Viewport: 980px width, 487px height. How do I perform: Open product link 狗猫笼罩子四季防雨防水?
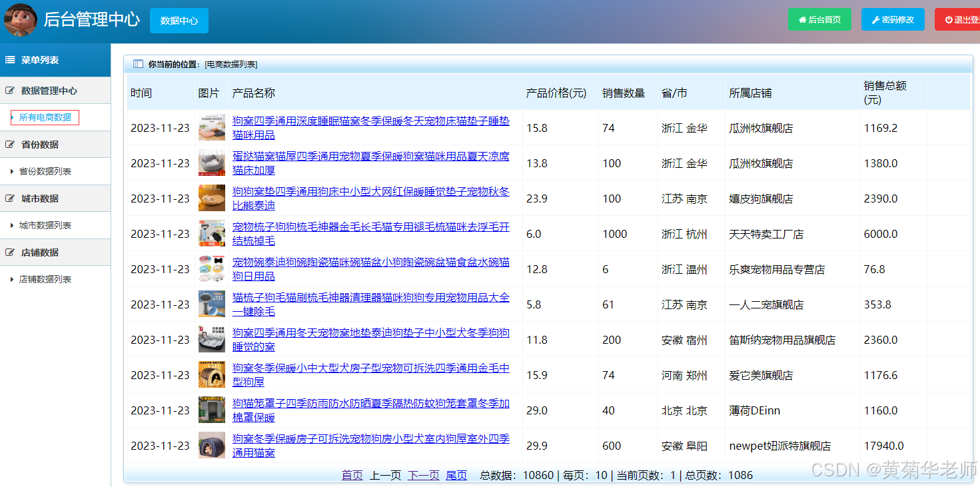click(370, 410)
